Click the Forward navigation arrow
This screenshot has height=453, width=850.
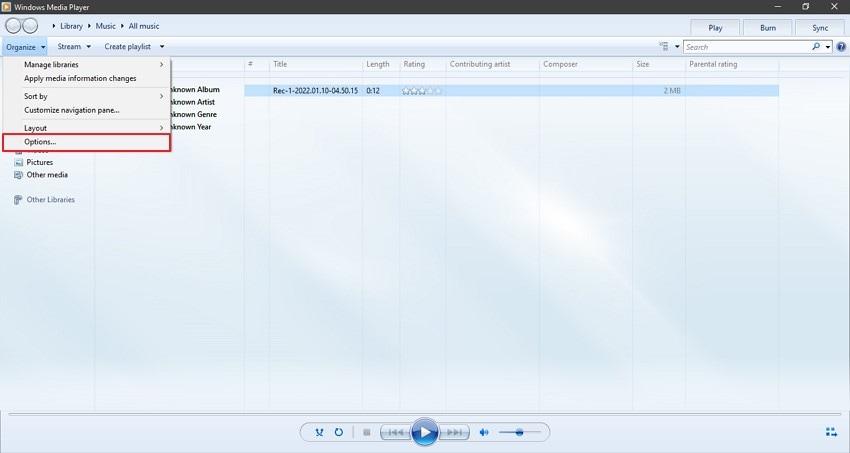[x=30, y=26]
